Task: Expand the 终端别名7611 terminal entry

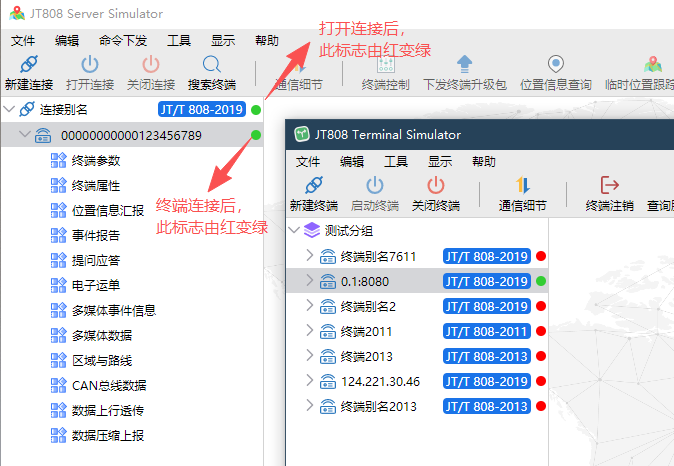Action: (309, 256)
